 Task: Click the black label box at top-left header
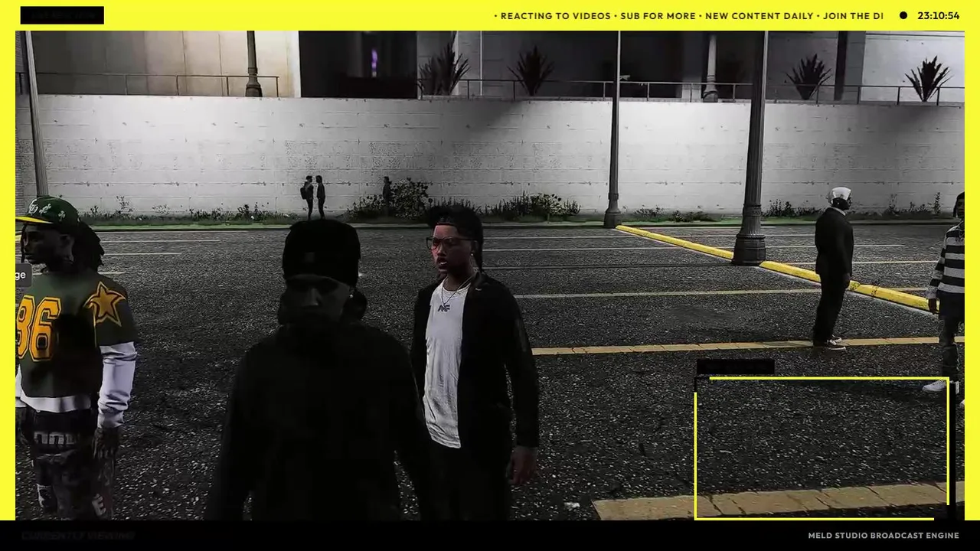[62, 15]
